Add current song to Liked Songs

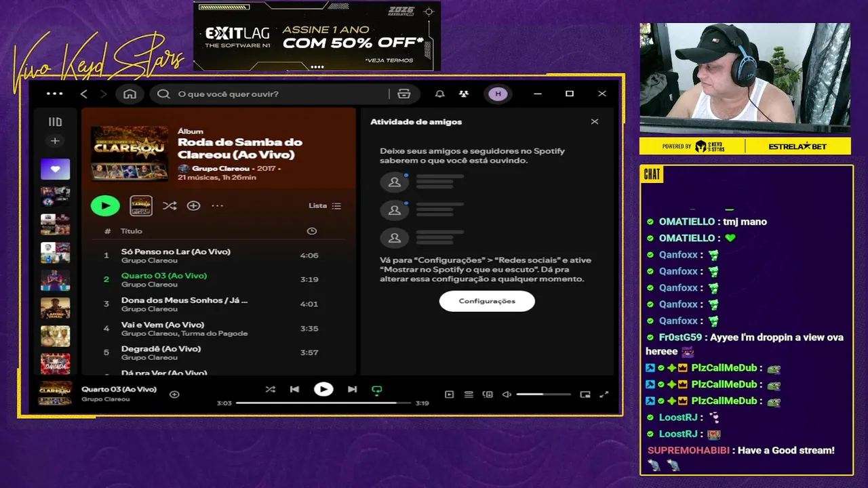coord(174,394)
